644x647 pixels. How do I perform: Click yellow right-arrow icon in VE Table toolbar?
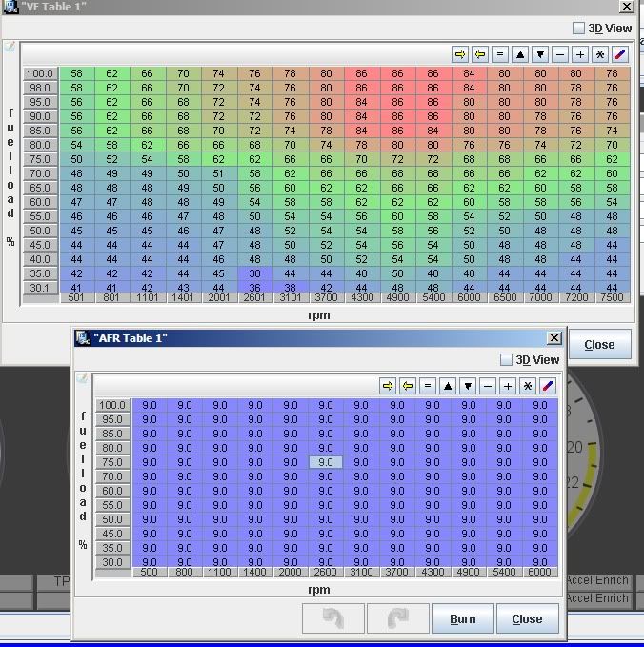pos(459,54)
